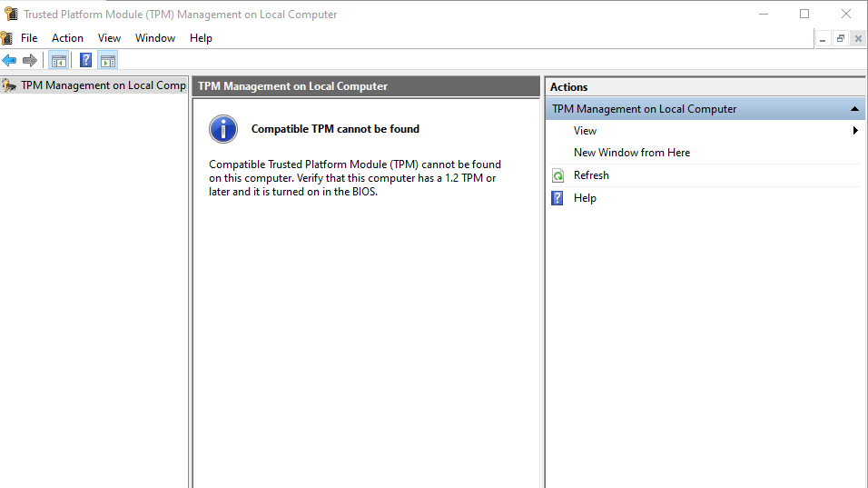Open the Help menu in menu bar
The height and width of the screenshot is (488, 868).
click(201, 38)
